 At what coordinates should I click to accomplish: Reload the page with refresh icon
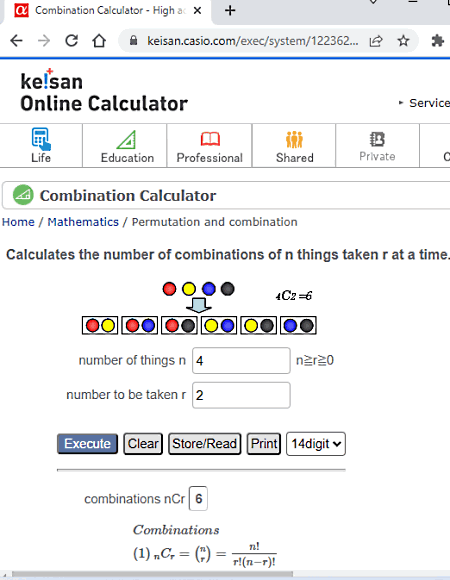pos(71,41)
